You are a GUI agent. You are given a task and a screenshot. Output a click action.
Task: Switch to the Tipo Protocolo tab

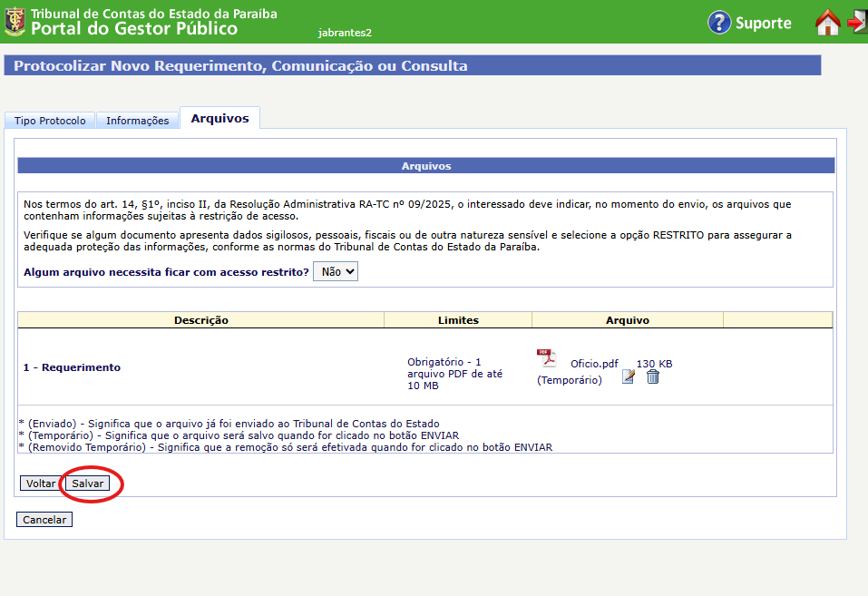coord(50,120)
